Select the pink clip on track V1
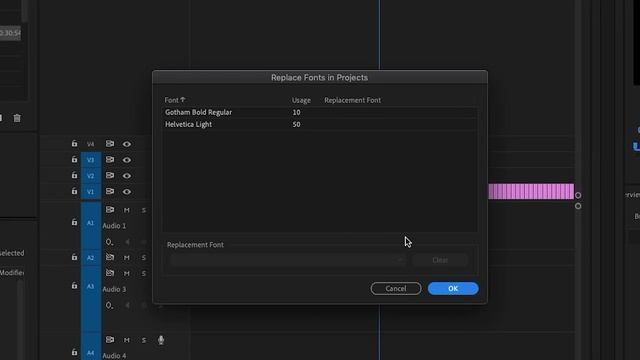Screen dimensions: 640x360 [x=531, y=191]
